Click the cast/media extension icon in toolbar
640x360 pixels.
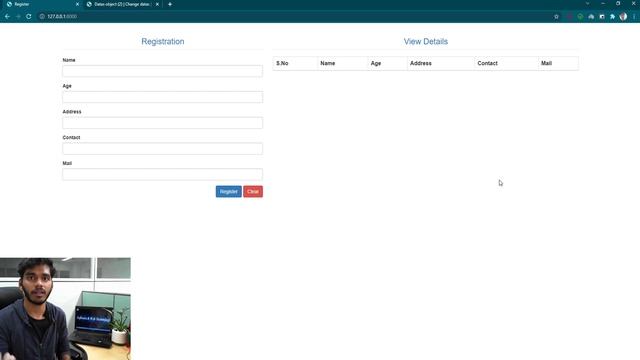[591, 17]
